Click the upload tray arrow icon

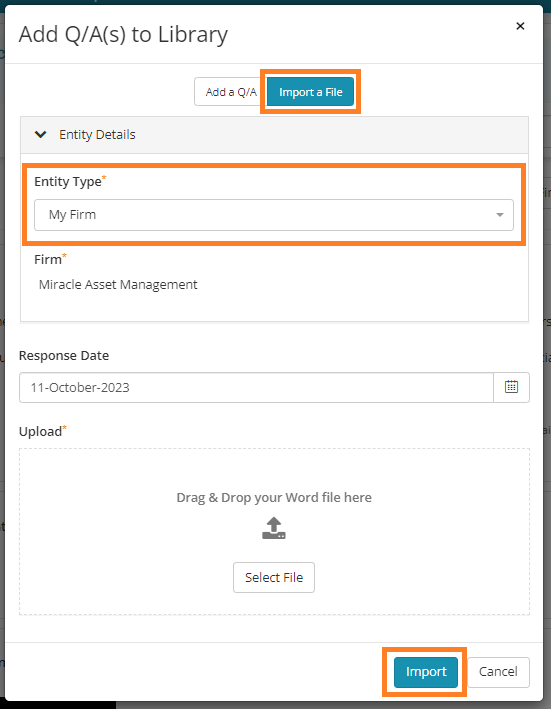point(274,528)
